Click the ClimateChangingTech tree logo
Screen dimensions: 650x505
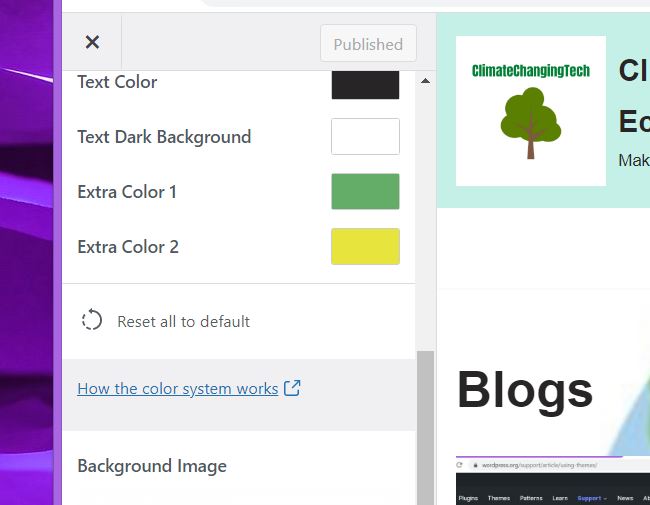[531, 111]
